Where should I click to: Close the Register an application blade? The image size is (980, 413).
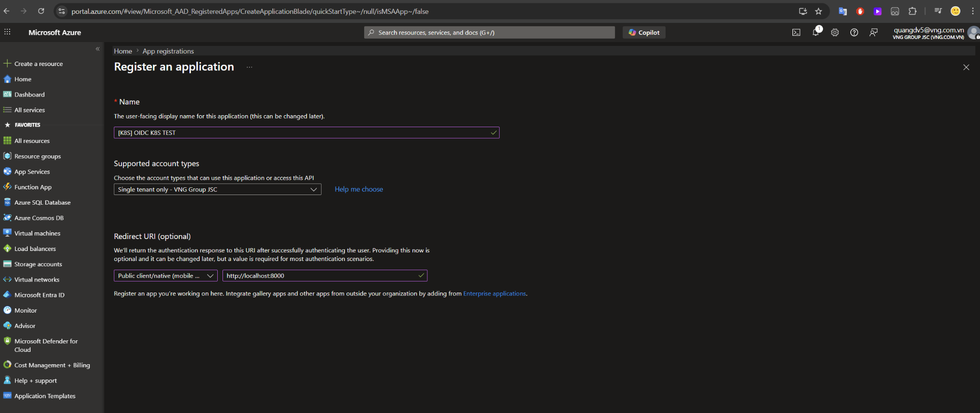966,67
